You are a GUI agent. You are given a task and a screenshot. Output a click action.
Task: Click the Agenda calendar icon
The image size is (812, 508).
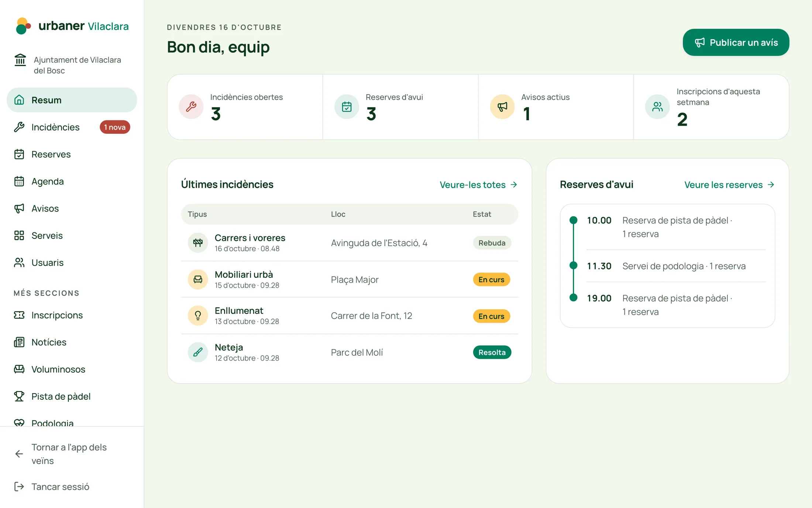click(x=19, y=181)
